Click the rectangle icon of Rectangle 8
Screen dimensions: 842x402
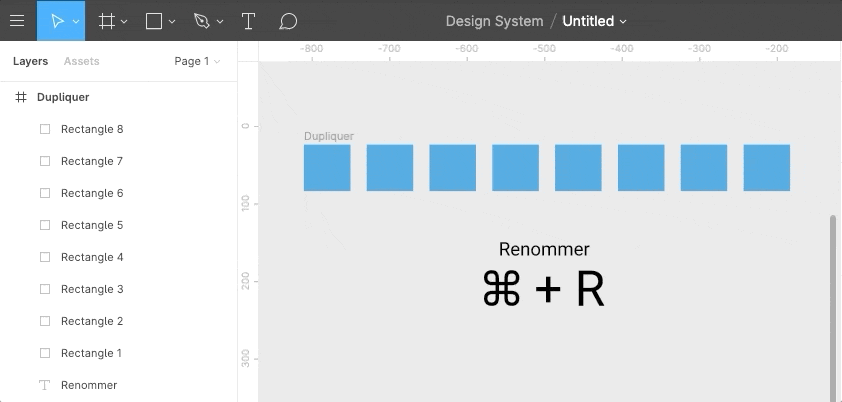[45, 129]
